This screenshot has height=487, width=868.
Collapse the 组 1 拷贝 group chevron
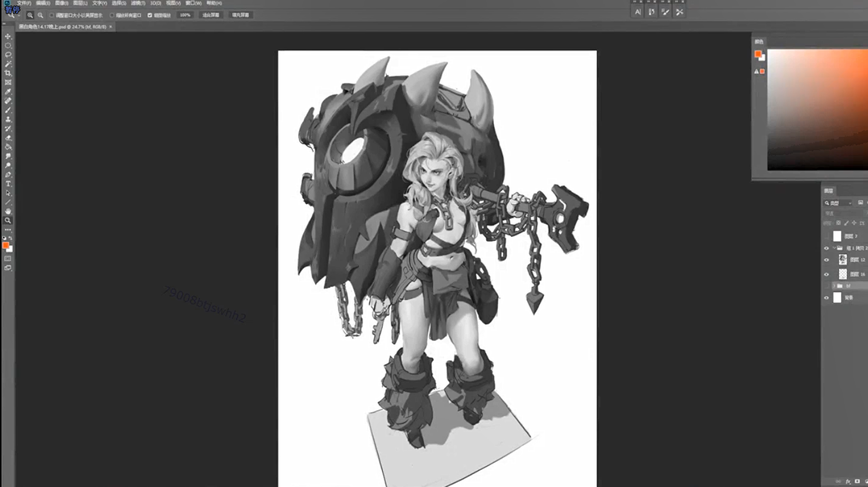point(834,248)
